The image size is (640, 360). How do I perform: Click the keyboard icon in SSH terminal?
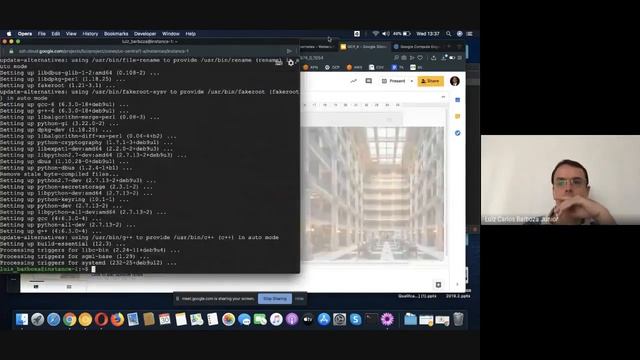point(279,63)
